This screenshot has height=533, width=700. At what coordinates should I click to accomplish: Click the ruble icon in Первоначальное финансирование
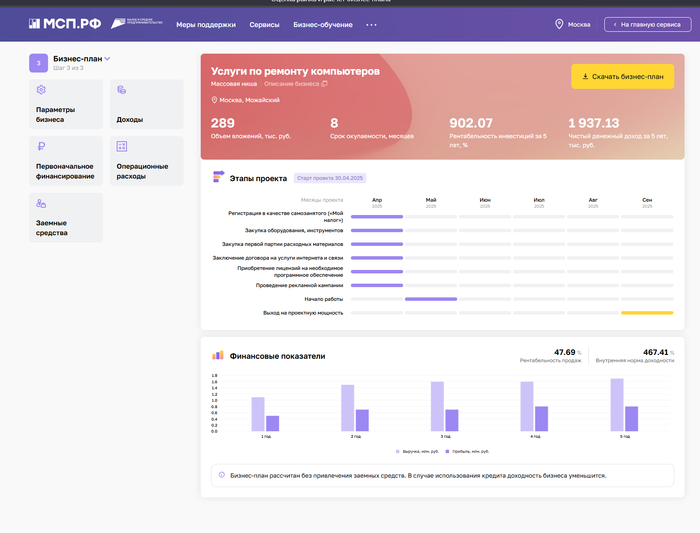(40, 146)
